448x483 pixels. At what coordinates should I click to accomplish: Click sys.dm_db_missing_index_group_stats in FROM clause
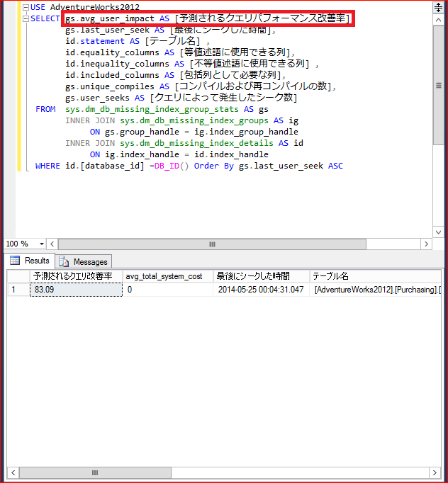(x=152, y=109)
